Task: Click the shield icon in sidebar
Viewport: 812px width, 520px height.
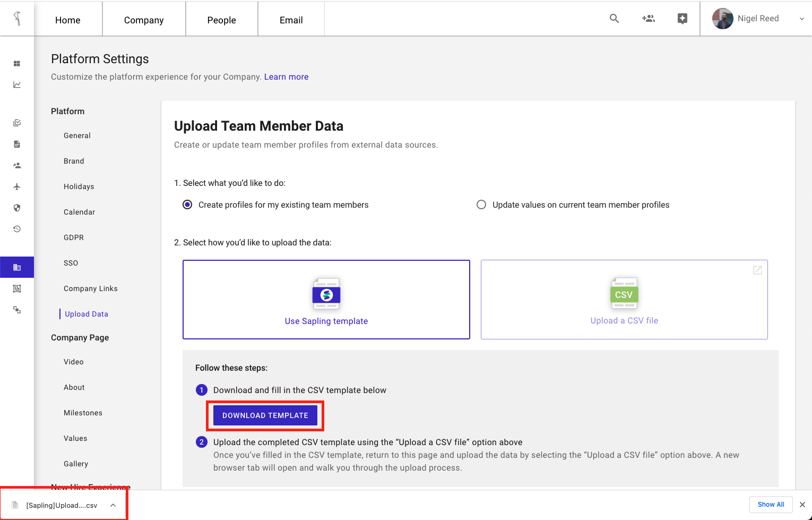Action: click(17, 208)
